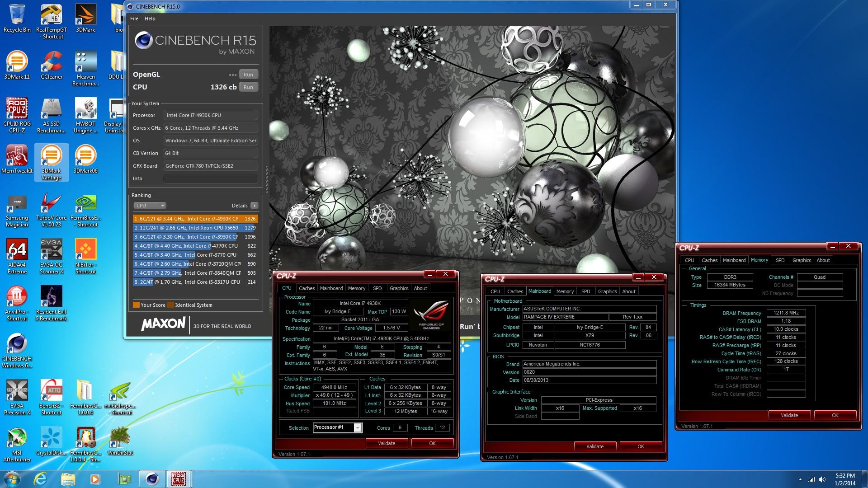The height and width of the screenshot is (488, 868).
Task: Open CrystalDisk desktop icon
Action: (51, 441)
